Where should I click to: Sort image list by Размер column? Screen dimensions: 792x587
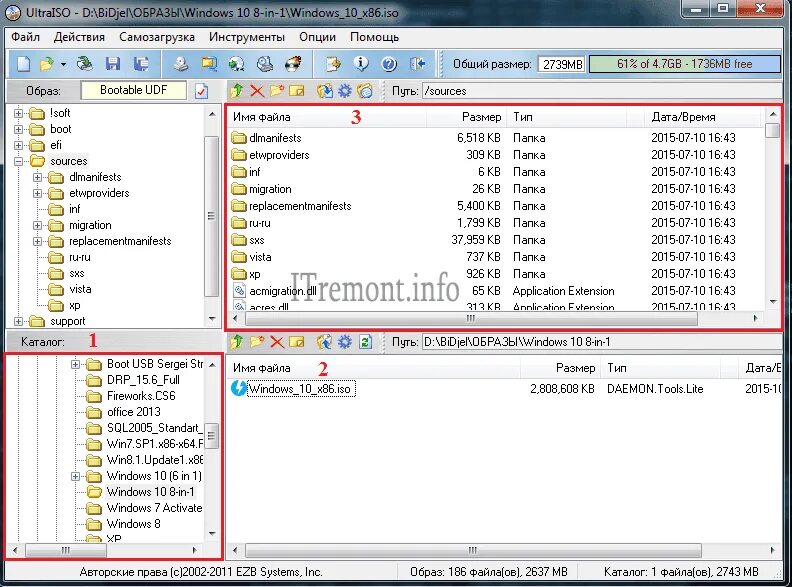[468, 117]
